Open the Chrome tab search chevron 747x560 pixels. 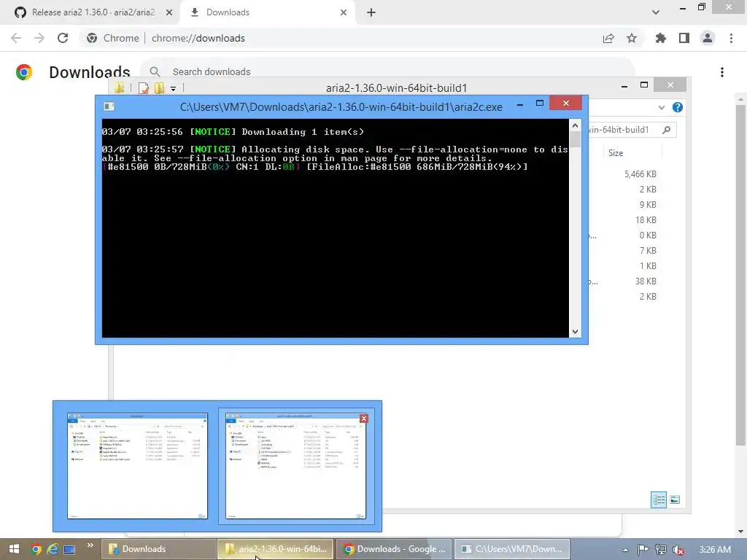656,12
